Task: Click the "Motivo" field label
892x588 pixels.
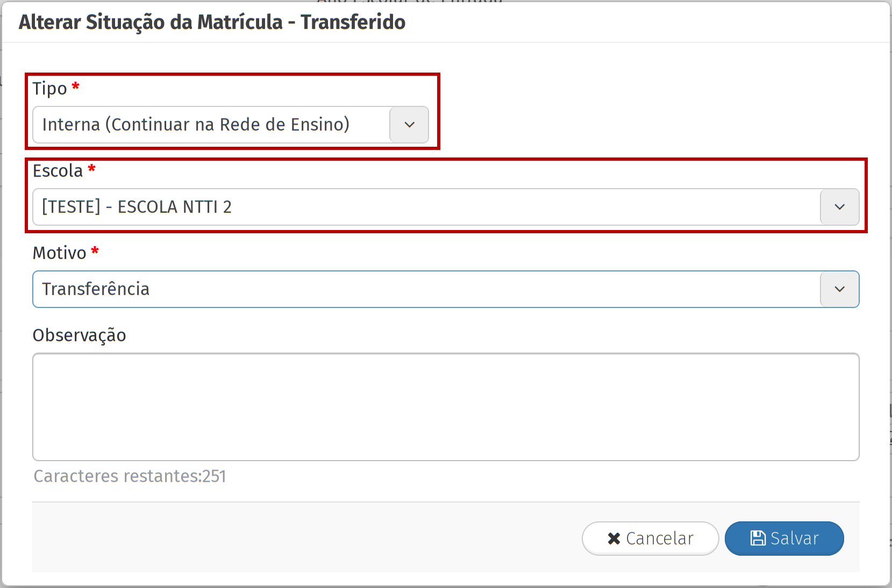Action: 59,253
